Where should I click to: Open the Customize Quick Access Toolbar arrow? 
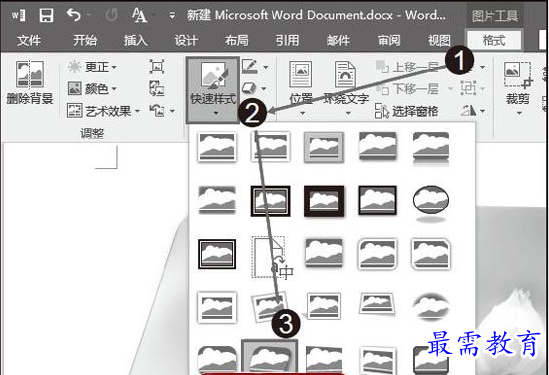172,15
